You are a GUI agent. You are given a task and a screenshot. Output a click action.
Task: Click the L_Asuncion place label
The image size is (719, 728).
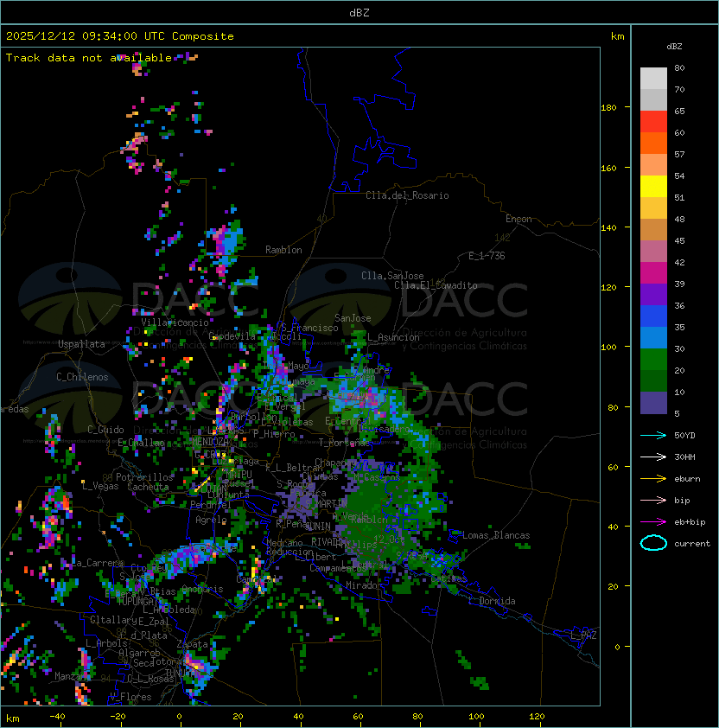point(393,337)
